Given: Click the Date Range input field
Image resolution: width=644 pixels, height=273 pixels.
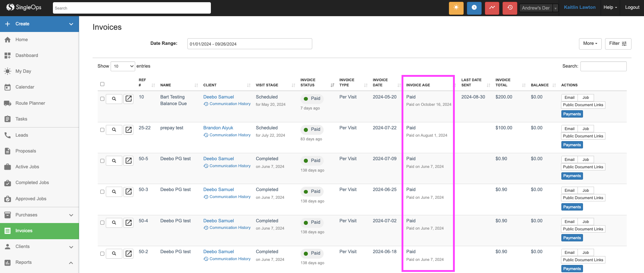Looking at the screenshot, I should tap(249, 44).
